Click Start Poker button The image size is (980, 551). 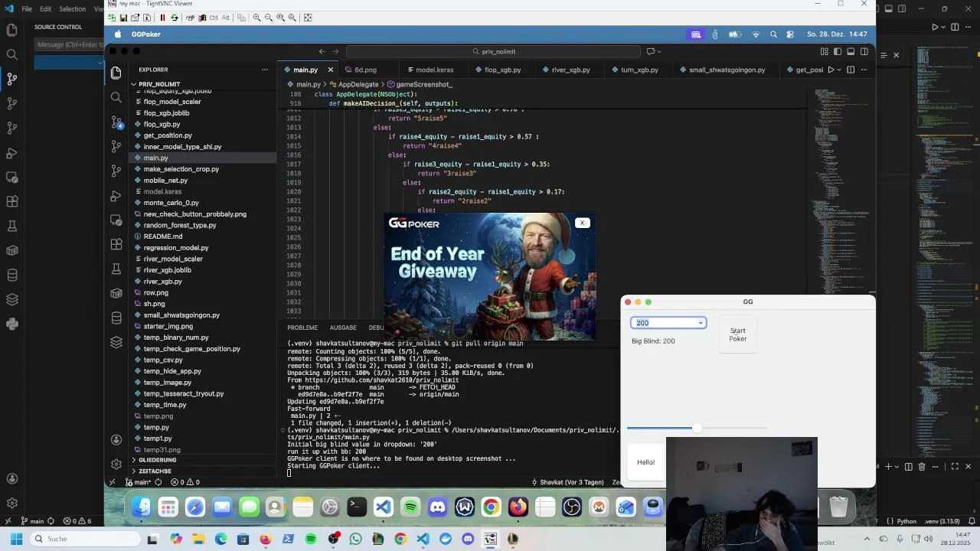[x=738, y=334]
